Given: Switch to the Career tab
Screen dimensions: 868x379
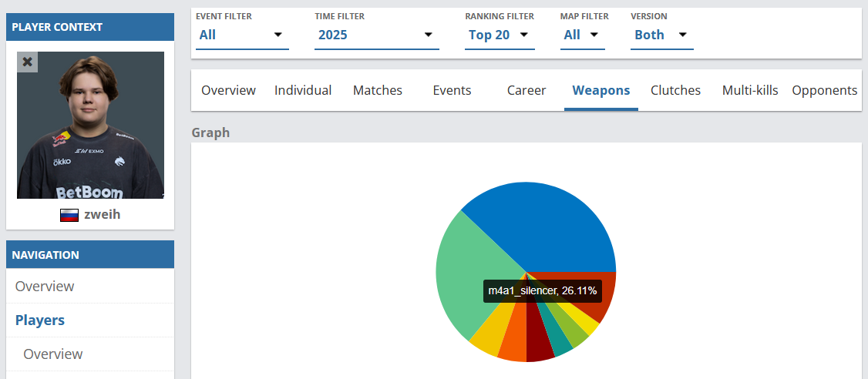Looking at the screenshot, I should tap(527, 90).
